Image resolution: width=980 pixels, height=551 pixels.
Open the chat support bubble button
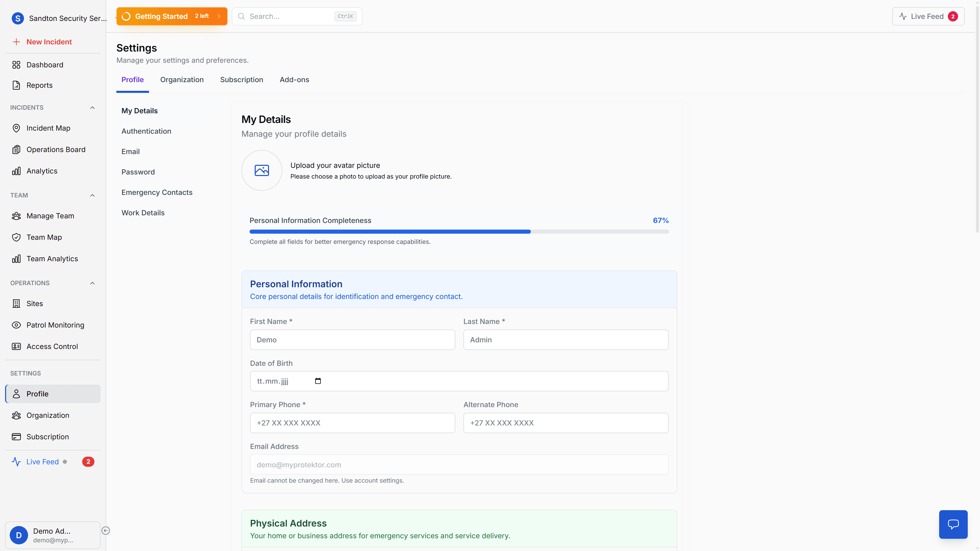coord(953,524)
